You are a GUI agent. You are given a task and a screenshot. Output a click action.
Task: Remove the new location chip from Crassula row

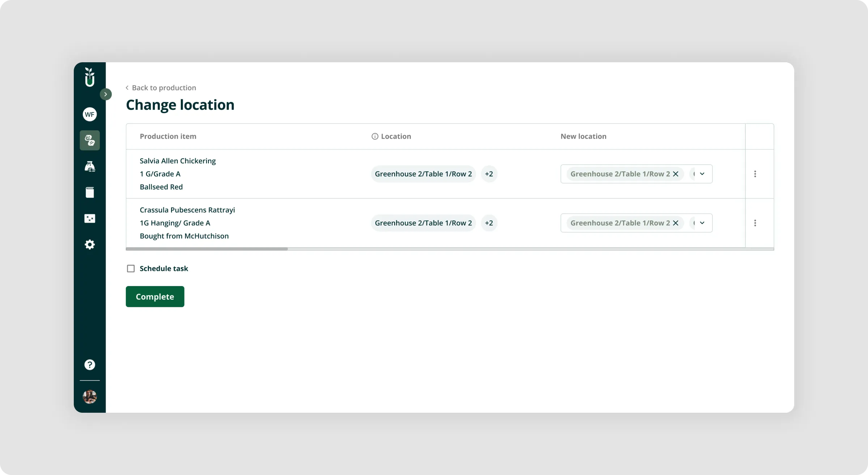(x=676, y=223)
